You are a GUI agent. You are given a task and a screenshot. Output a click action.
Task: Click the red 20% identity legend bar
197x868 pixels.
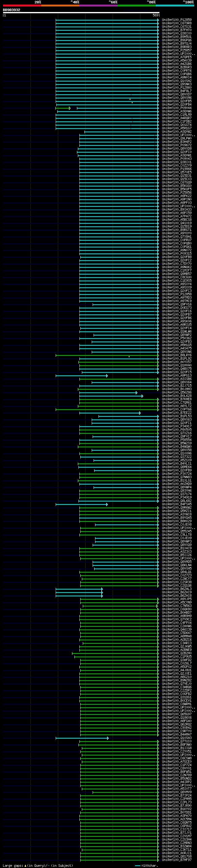22,6
